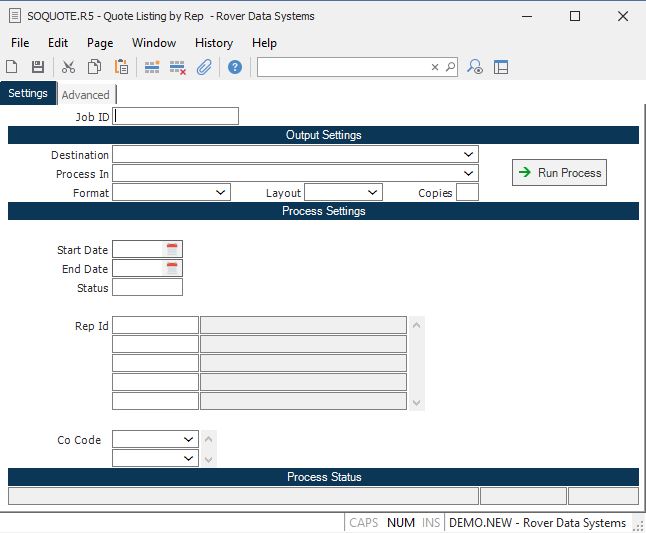Click into the Job ID field
The width and height of the screenshot is (646, 533).
click(176, 116)
